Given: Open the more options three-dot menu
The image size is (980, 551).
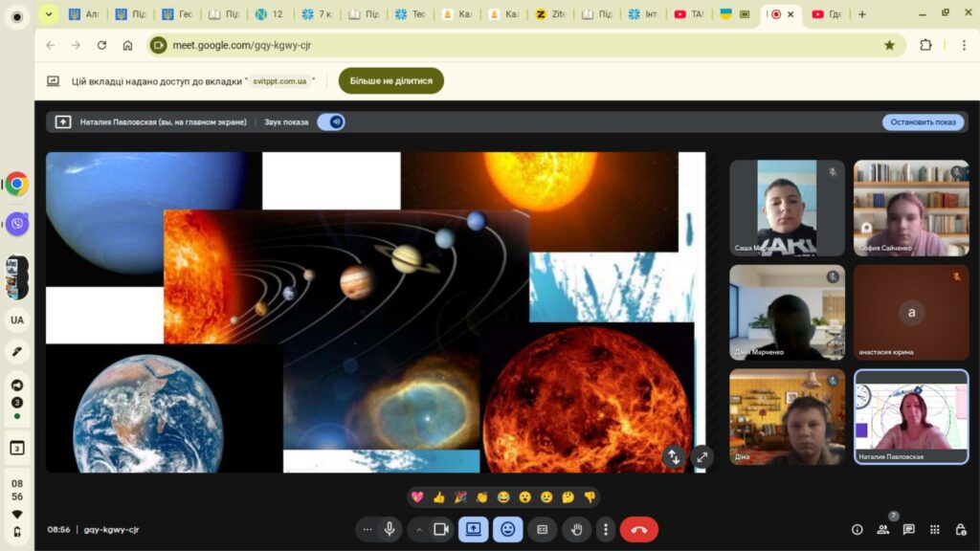Looking at the screenshot, I should tap(605, 529).
